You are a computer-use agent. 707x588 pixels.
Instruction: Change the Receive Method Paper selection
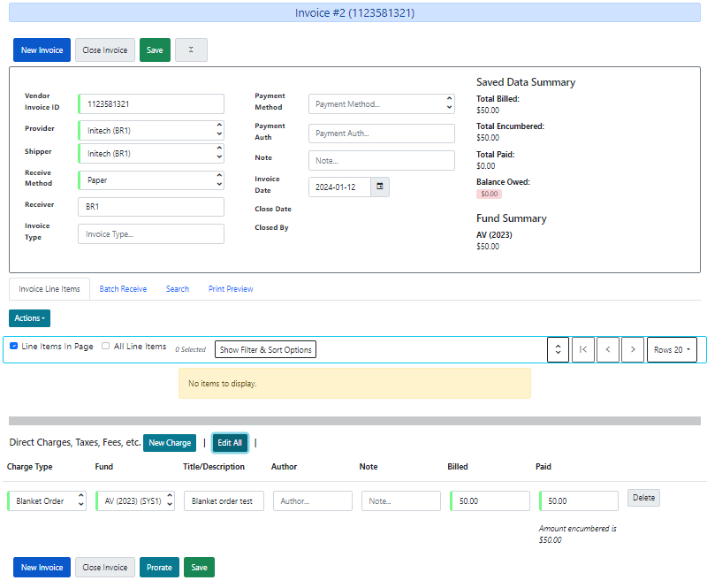click(x=151, y=180)
